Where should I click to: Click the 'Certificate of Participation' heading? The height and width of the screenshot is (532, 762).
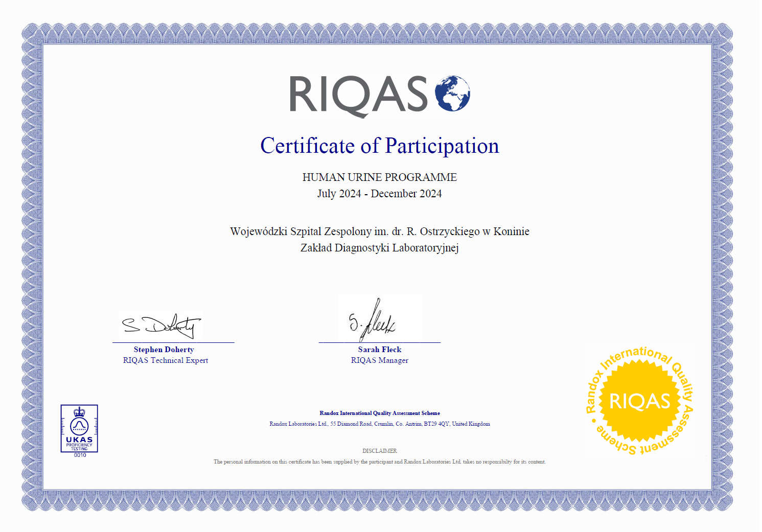tap(380, 146)
